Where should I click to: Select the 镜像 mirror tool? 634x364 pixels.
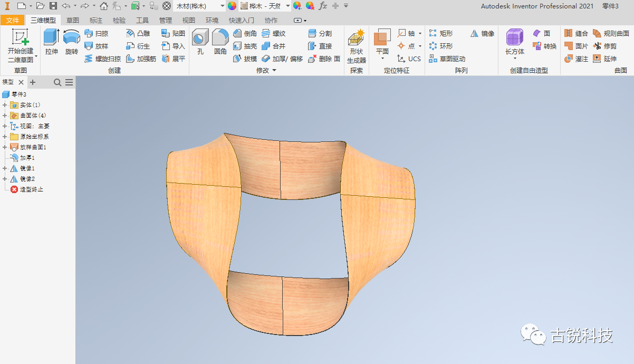pyautogui.click(x=482, y=33)
